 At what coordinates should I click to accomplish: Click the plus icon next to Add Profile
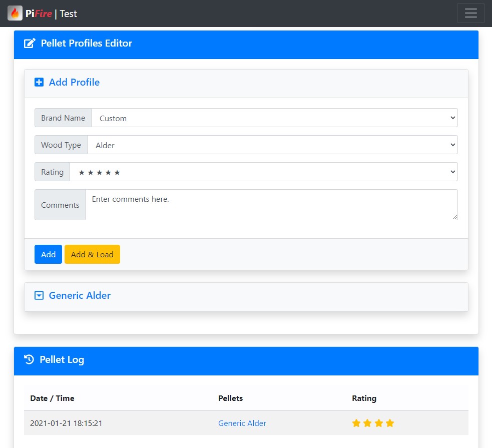pyautogui.click(x=39, y=82)
